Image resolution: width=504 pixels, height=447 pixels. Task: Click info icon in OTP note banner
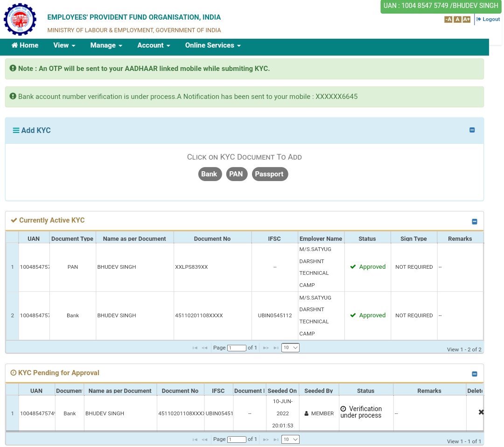13,68
